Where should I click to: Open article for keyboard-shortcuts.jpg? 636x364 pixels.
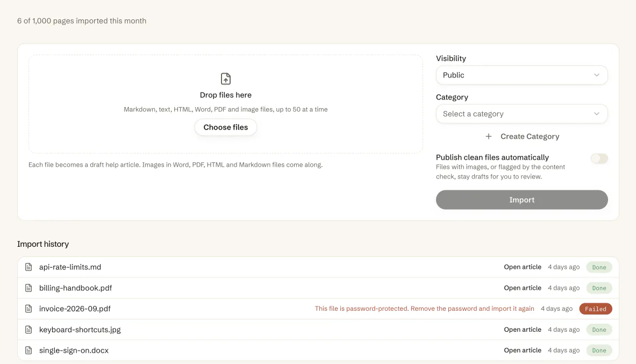pos(523,330)
